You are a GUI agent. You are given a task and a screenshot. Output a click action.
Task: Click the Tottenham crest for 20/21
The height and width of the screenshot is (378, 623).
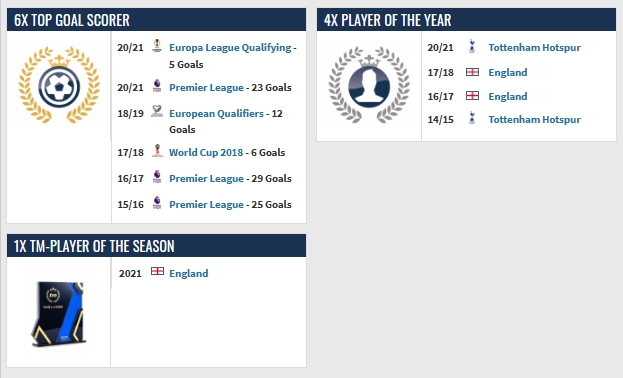click(472, 46)
